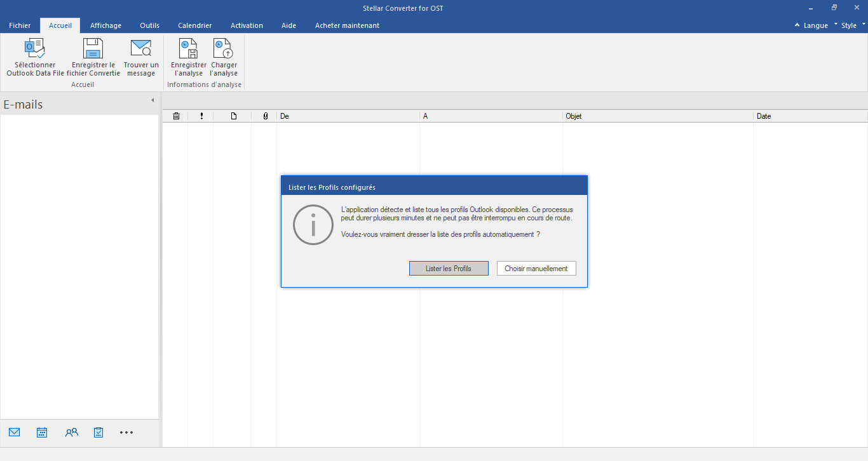
Task: Click Enregistrer le fichier Convertie icon
Action: (x=93, y=49)
